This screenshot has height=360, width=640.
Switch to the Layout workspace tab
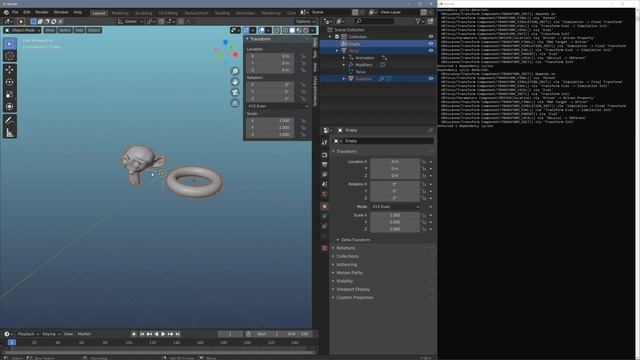point(99,13)
